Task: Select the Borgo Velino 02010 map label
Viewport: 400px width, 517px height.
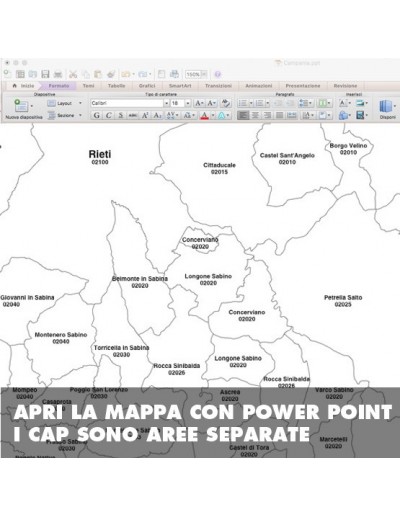Action: (348, 149)
